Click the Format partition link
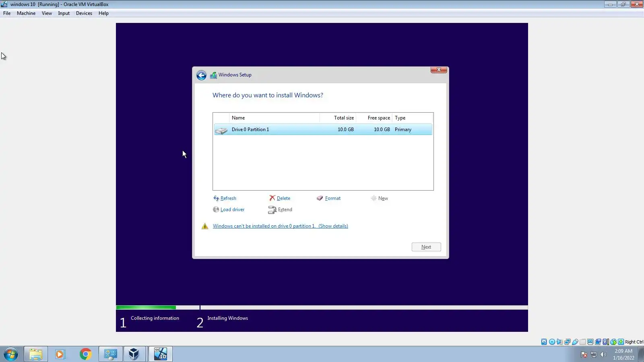 point(333,198)
